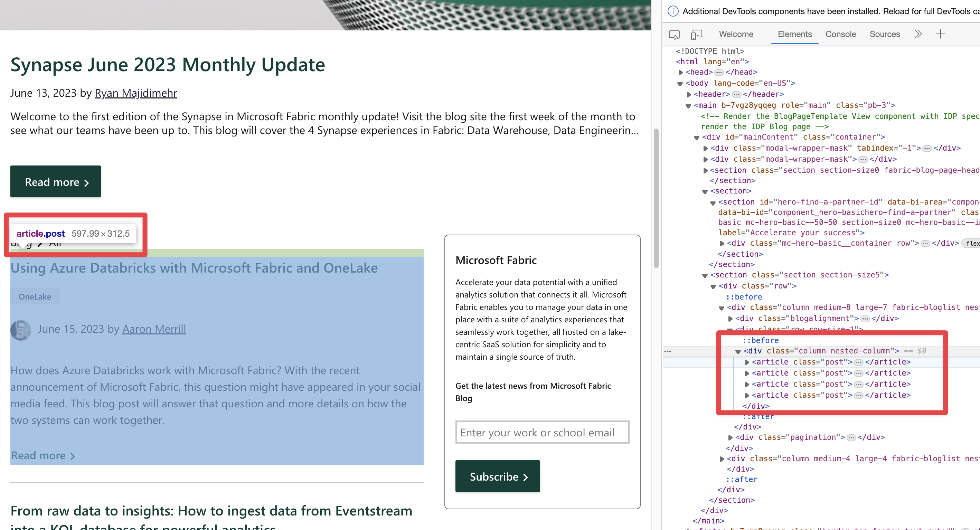Click the ellipsis to reveal header element contents
Screen dimensions: 980x530
737,94
